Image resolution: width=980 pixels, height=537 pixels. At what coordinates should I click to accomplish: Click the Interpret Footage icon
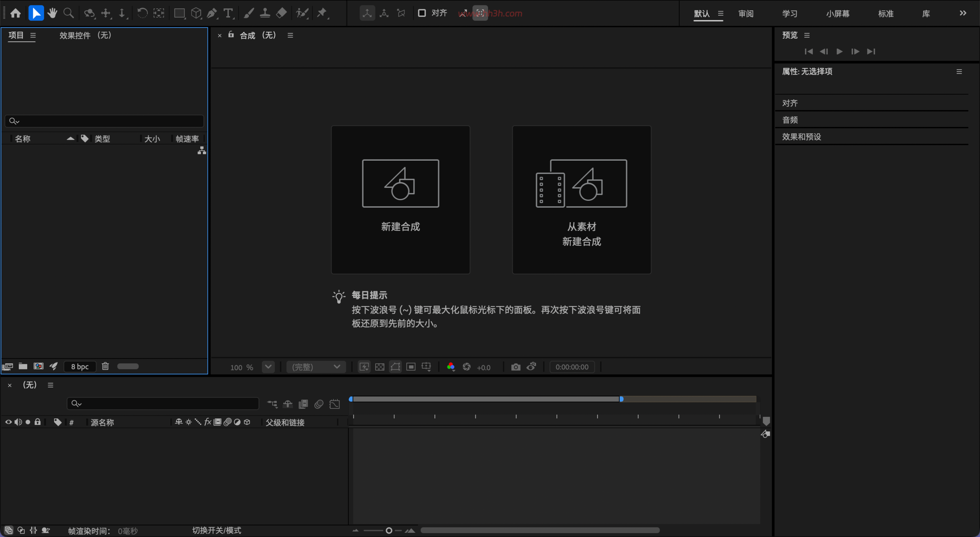[x=8, y=367]
